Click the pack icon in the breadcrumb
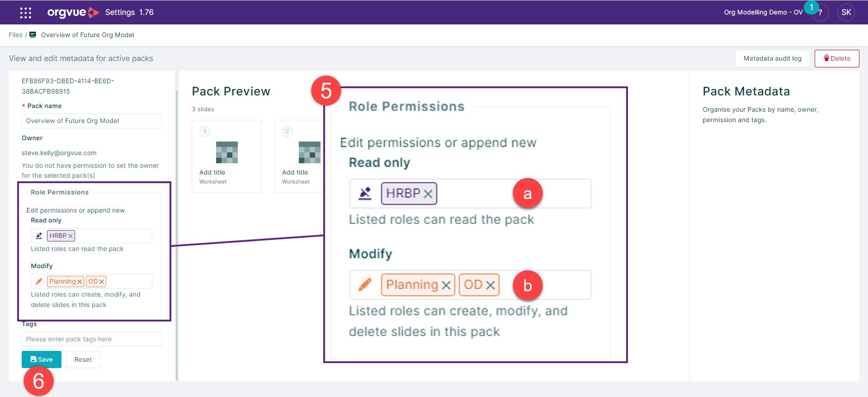Viewport: 868px width, 397px height. [x=33, y=35]
